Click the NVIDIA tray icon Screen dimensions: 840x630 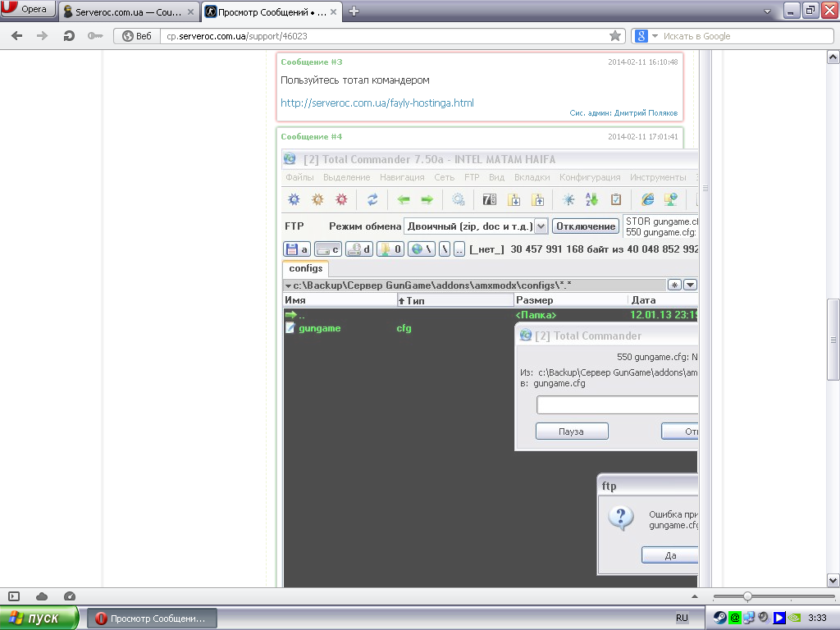[x=793, y=618]
